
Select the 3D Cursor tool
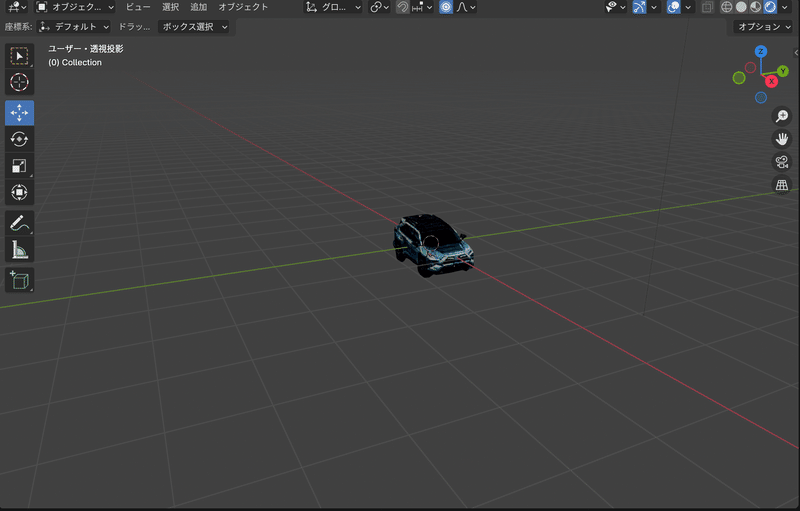[19, 82]
